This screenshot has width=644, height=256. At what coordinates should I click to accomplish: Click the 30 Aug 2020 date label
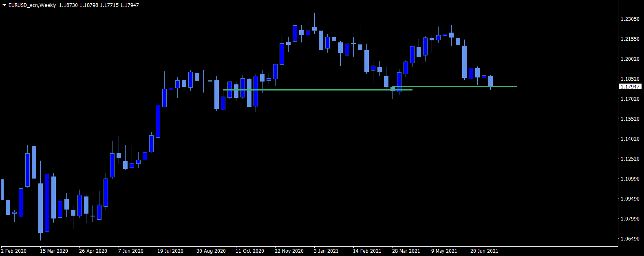tap(211, 251)
